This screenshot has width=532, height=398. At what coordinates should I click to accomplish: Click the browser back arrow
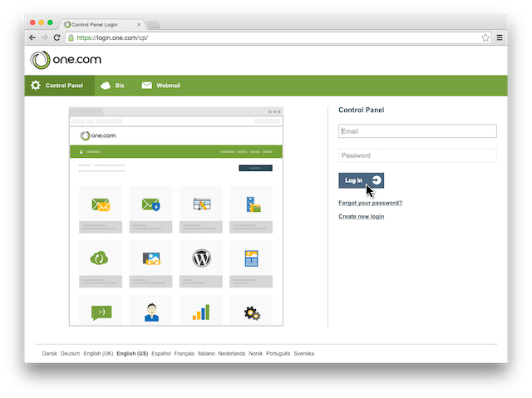(x=32, y=37)
